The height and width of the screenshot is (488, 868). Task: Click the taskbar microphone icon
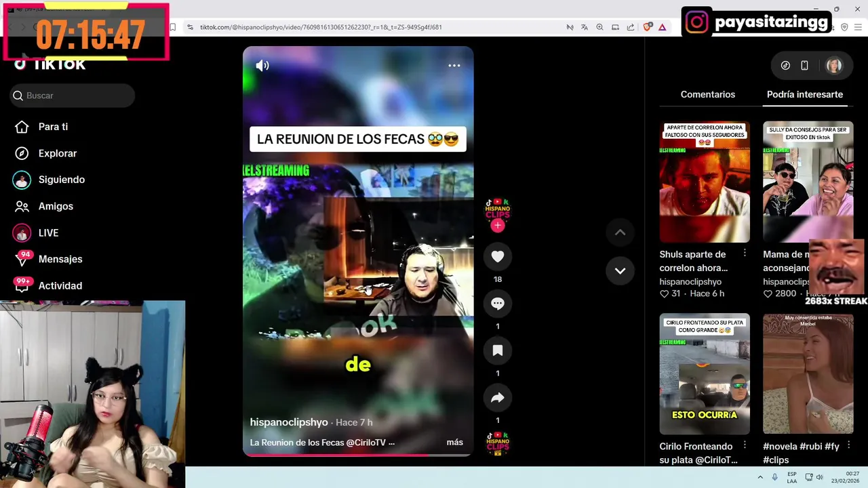(x=775, y=477)
